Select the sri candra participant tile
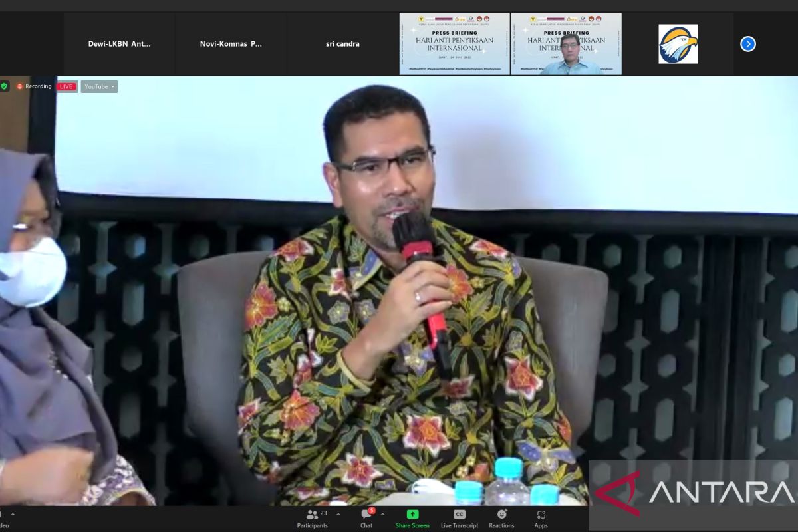798x532 pixels. pyautogui.click(x=343, y=43)
